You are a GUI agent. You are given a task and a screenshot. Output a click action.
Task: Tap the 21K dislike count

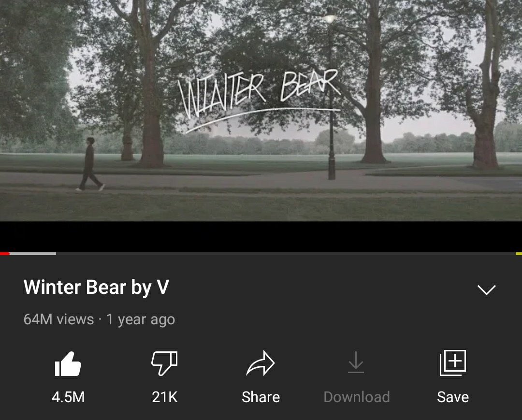164,397
